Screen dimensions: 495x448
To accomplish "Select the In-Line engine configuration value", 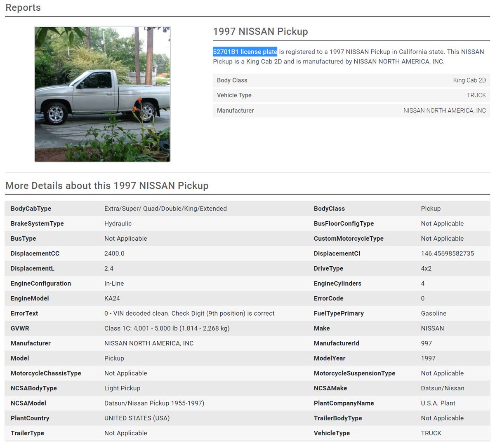I will [114, 284].
